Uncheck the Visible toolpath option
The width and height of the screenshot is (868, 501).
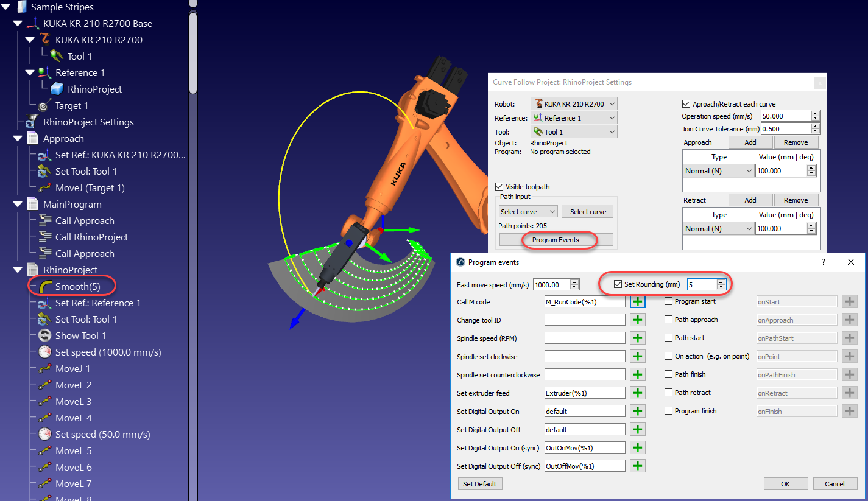coord(500,187)
